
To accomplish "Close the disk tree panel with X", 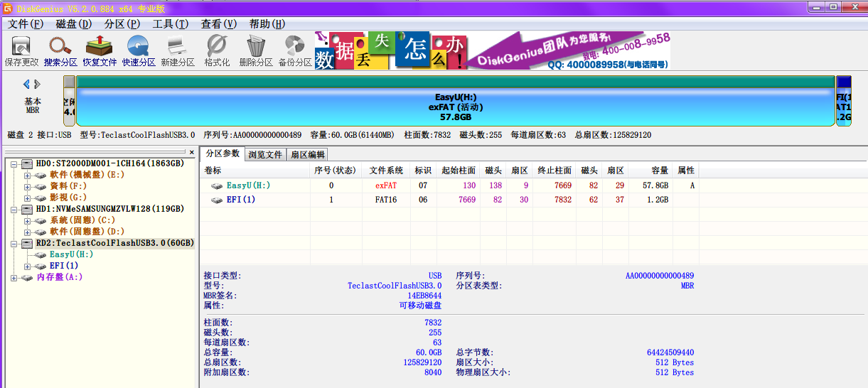I will coord(191,153).
